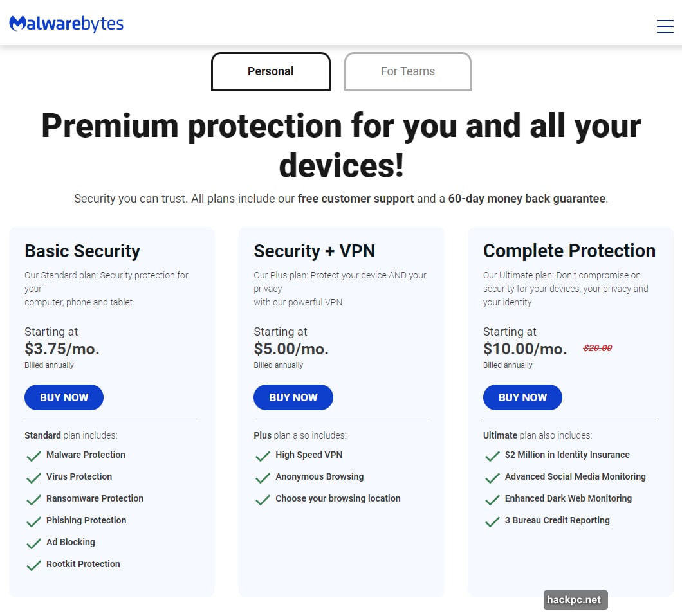This screenshot has width=682, height=616.
Task: Click the Malwarebytes logo
Action: 66,23
